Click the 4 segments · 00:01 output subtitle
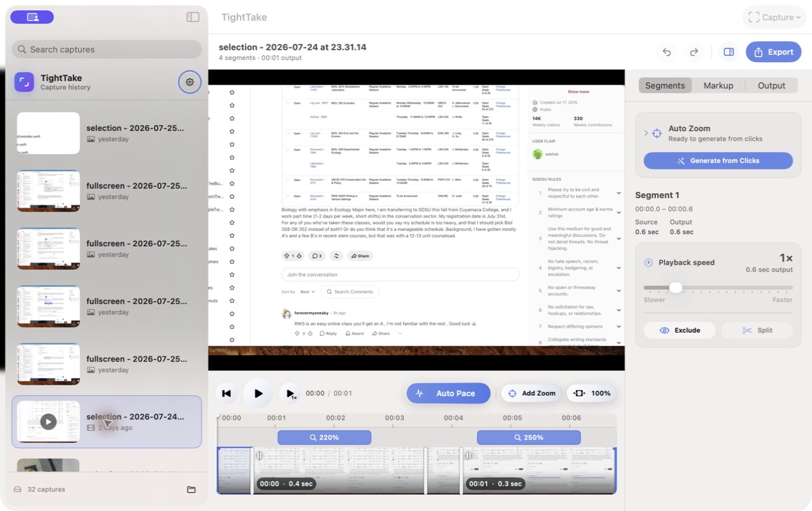The image size is (812, 511). click(x=260, y=58)
